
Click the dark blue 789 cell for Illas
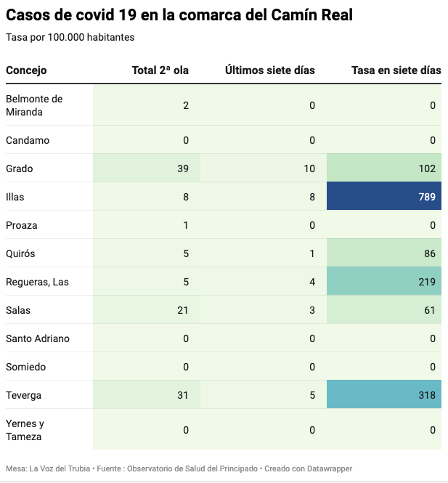[384, 197]
